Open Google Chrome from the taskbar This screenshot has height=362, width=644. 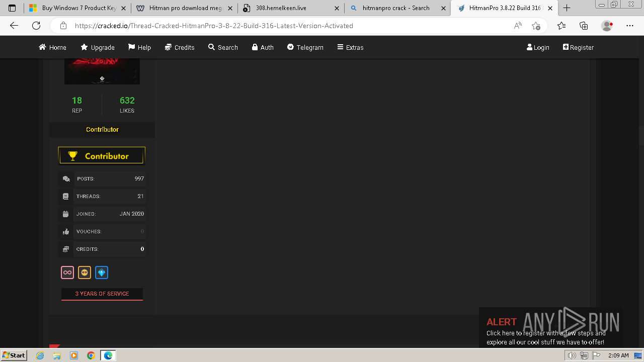[91, 355]
